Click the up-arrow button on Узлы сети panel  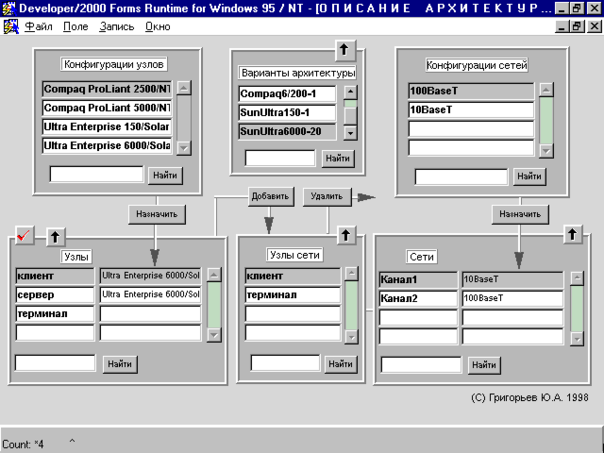pos(346,235)
